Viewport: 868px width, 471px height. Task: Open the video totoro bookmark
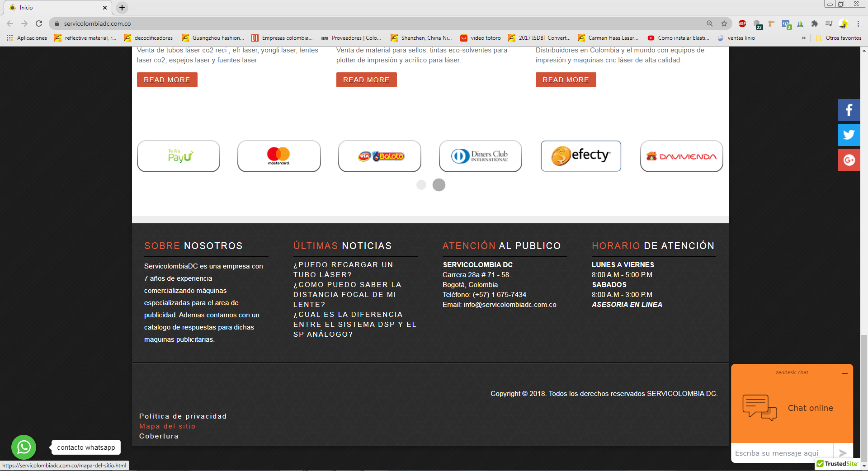(481, 38)
